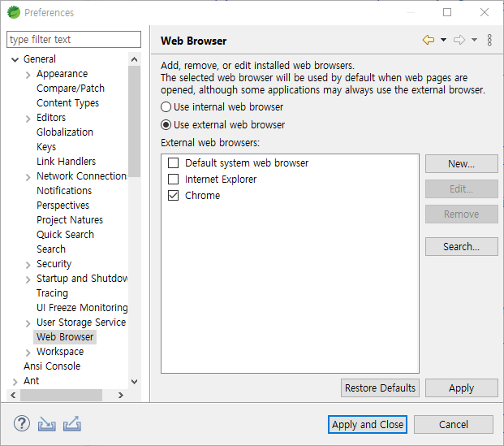504x446 pixels.
Task: Select Use external web browser radio
Action: (x=166, y=125)
